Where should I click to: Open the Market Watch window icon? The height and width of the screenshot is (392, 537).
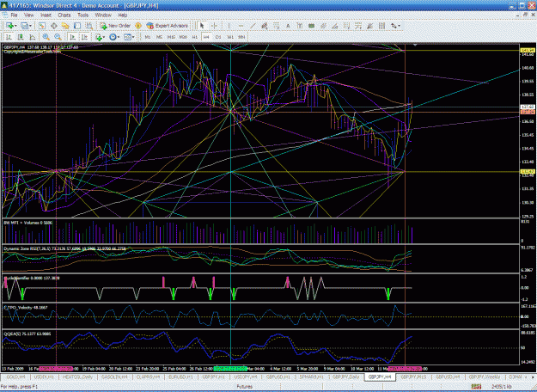(42, 26)
